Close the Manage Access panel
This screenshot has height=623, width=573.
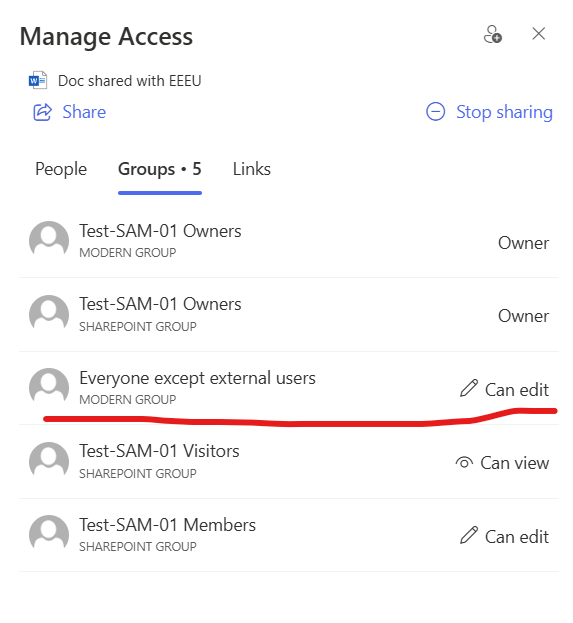[x=538, y=34]
